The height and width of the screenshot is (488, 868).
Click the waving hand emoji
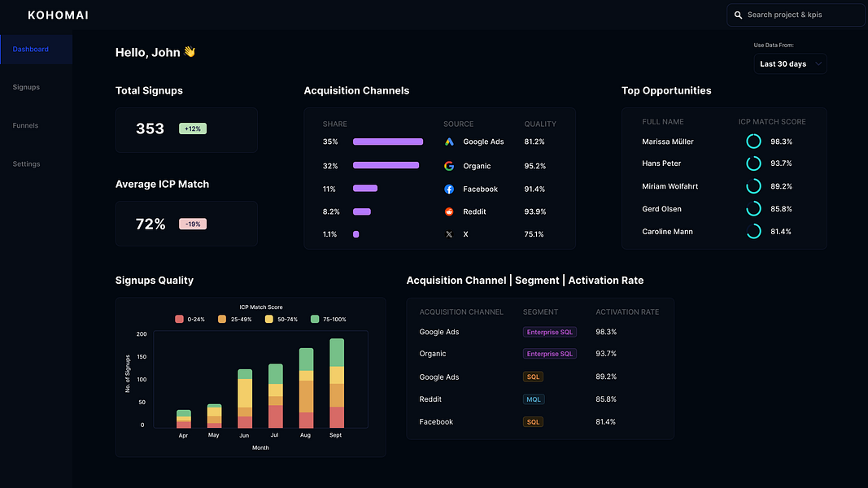point(190,51)
